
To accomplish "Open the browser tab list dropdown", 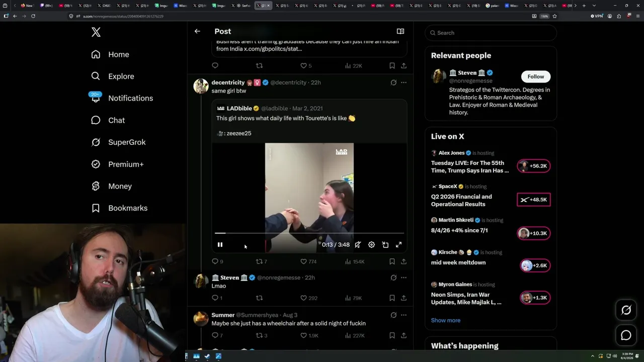I will click(x=594, y=6).
